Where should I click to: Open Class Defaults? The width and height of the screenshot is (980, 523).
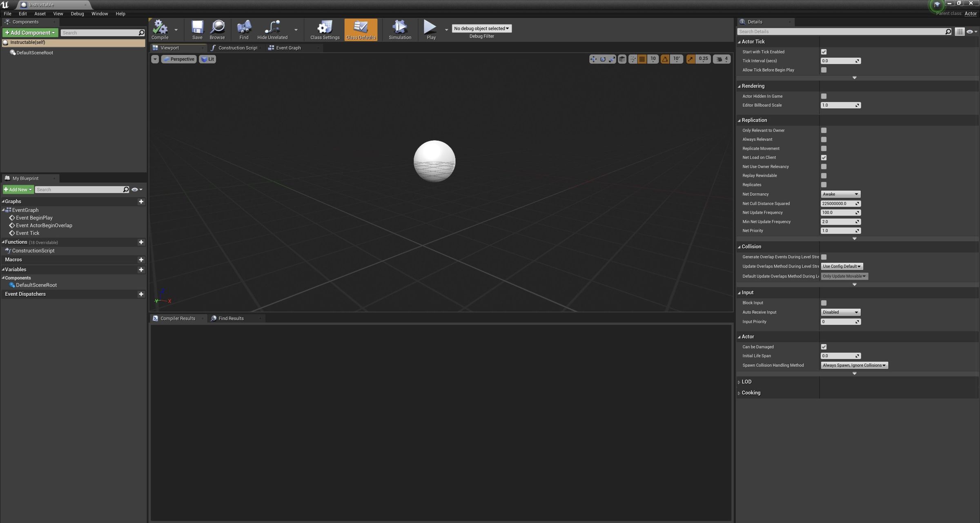pyautogui.click(x=361, y=30)
